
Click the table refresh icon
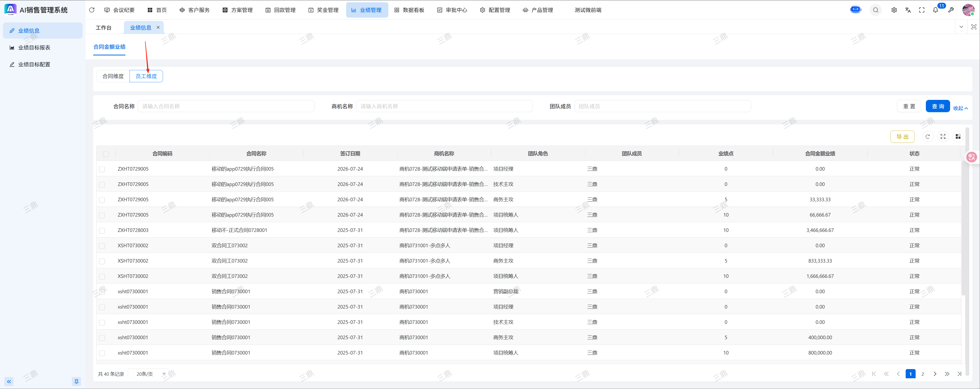(x=927, y=136)
